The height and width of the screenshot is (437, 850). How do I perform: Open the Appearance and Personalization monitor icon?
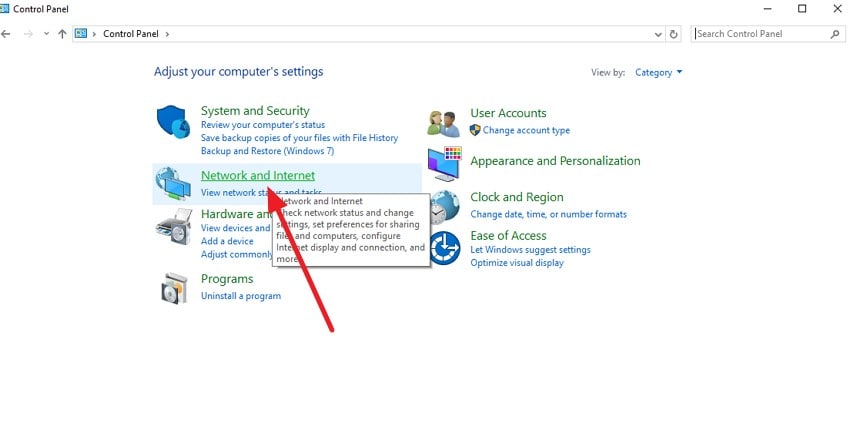pos(445,164)
